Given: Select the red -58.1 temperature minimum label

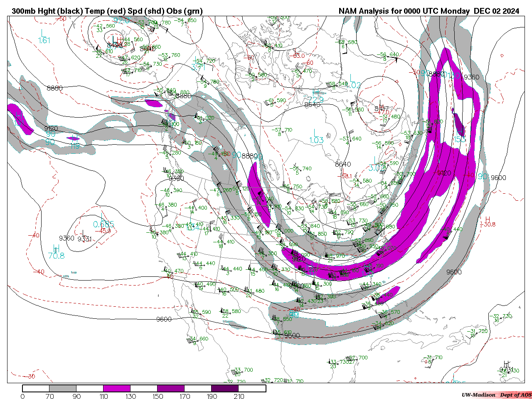Looking at the screenshot, I should (347, 176).
